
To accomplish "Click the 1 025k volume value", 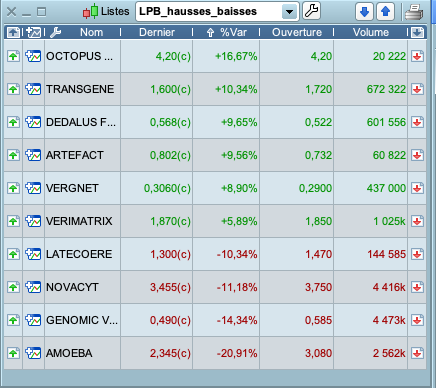I will click(x=389, y=221).
